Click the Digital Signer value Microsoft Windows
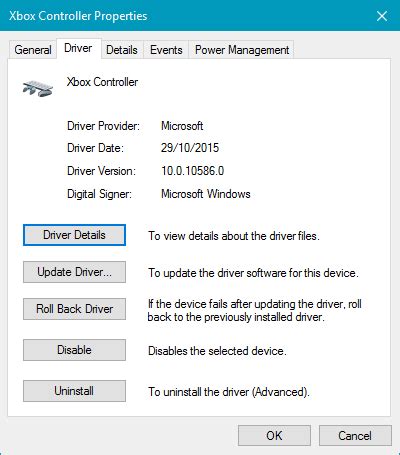 [x=206, y=194]
